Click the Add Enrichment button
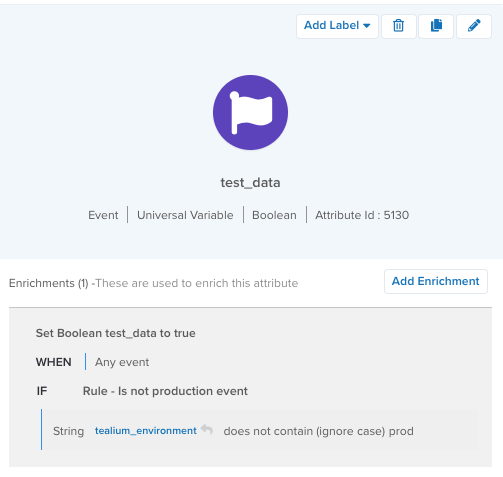503x477 pixels. [436, 281]
